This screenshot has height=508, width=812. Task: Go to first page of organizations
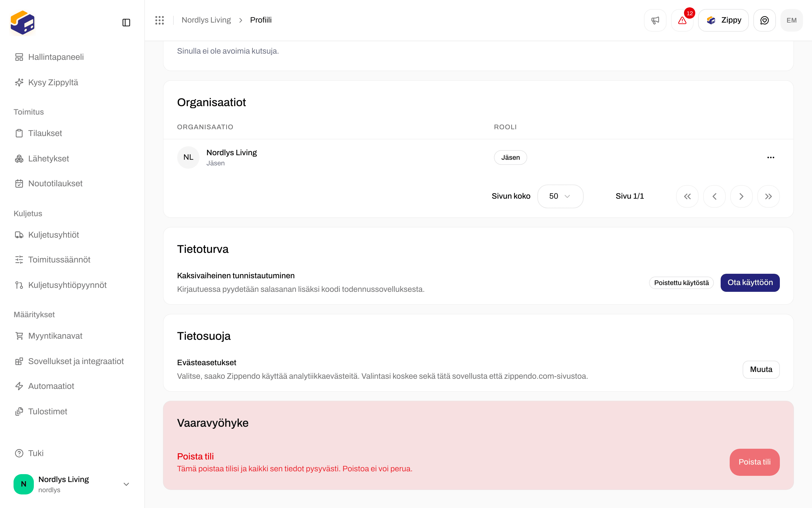[x=687, y=196]
